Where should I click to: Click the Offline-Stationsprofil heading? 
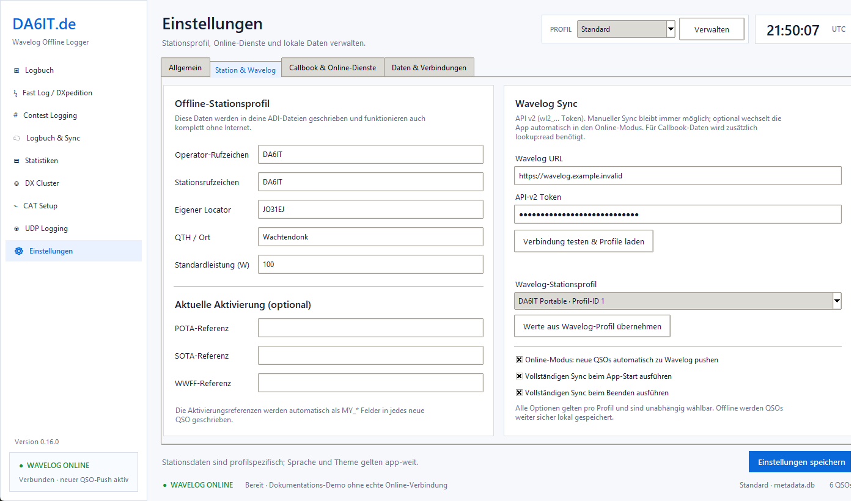coord(222,104)
